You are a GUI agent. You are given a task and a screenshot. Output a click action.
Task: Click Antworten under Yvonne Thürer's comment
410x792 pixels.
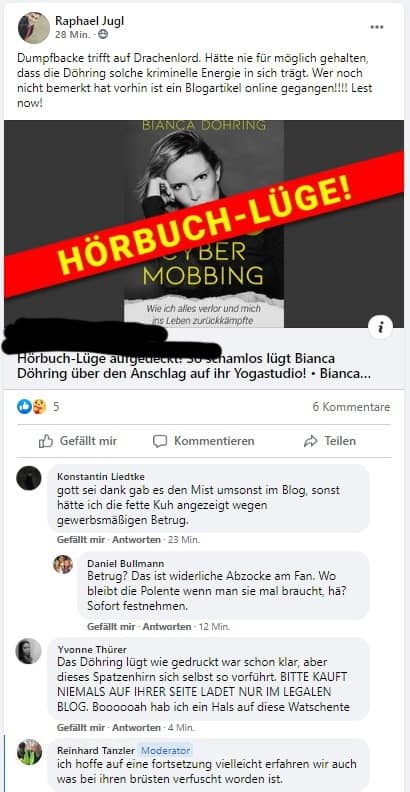tap(136, 728)
